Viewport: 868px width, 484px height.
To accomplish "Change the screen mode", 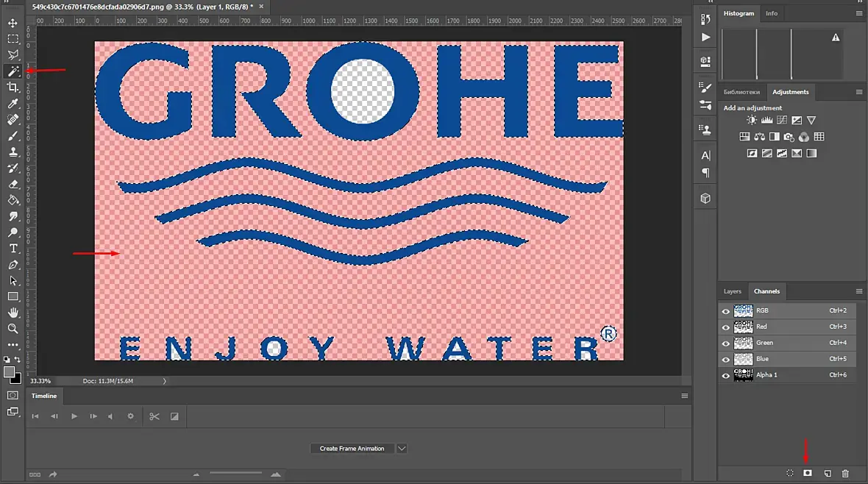I will [x=13, y=411].
